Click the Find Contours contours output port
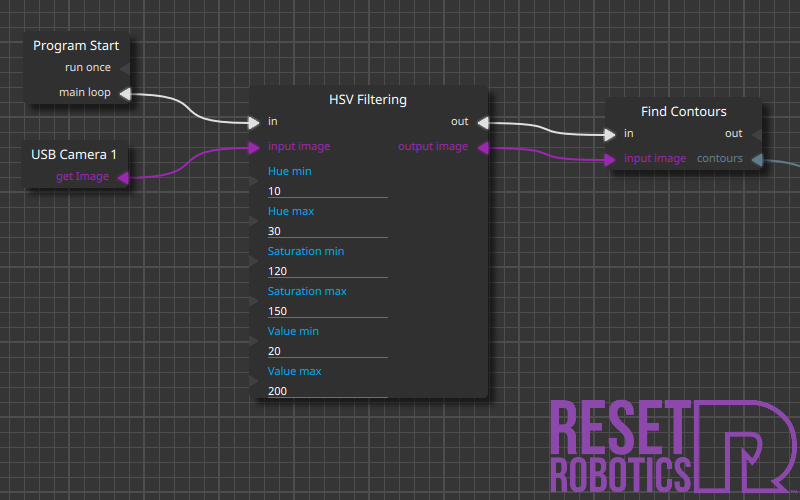 click(x=757, y=161)
